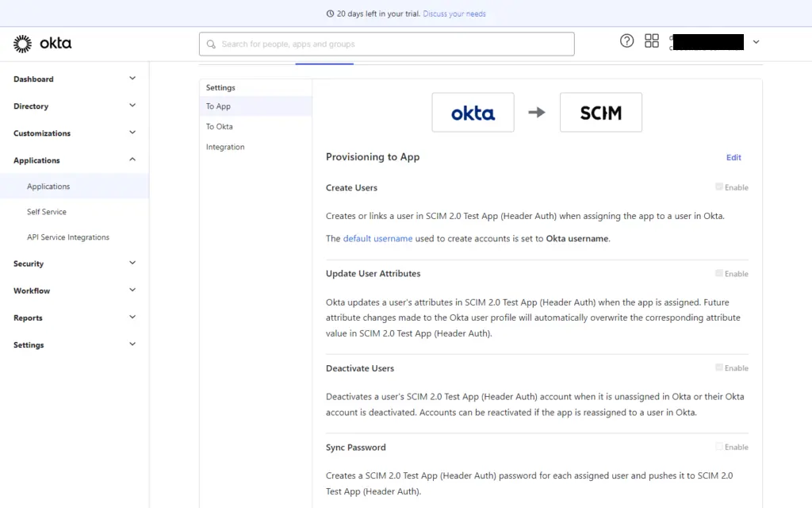Switch to the To Okta tab
This screenshot has height=508, width=812.
(x=219, y=126)
